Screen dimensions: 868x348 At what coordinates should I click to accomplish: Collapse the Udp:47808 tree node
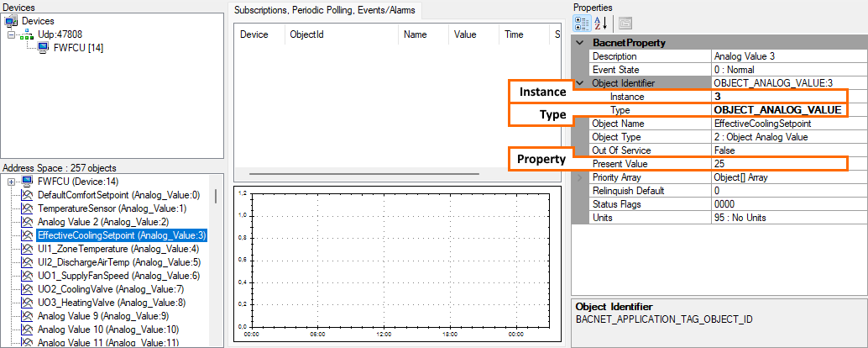[11, 34]
